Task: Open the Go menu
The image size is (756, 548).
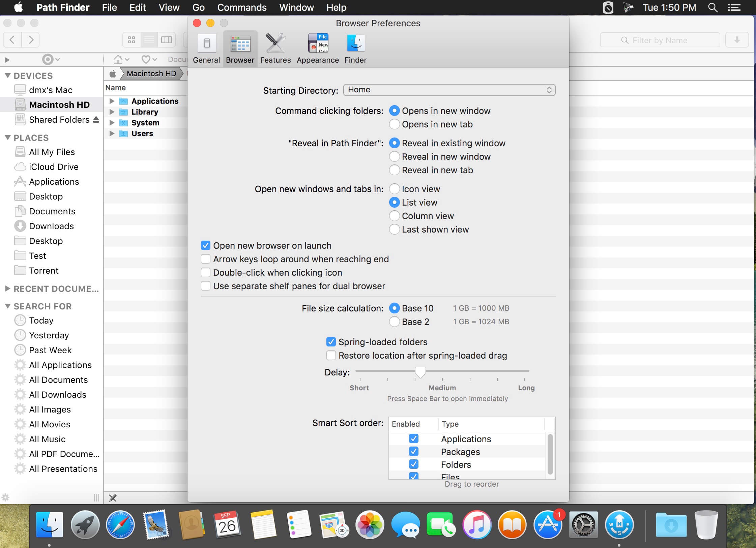Action: pos(198,7)
